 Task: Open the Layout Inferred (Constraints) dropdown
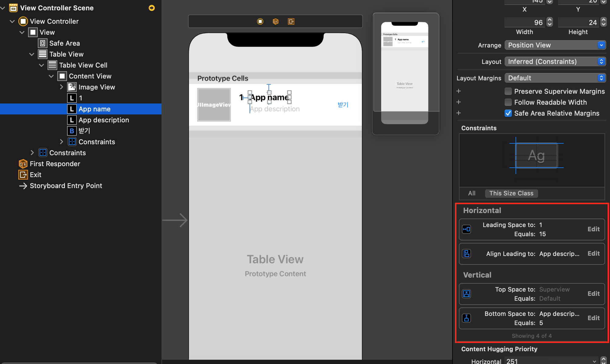(555, 61)
